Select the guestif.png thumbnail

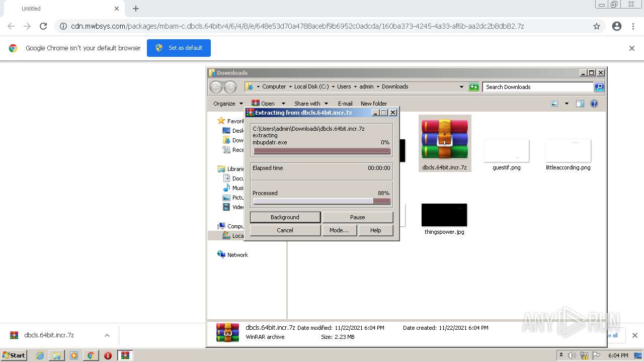click(x=506, y=155)
